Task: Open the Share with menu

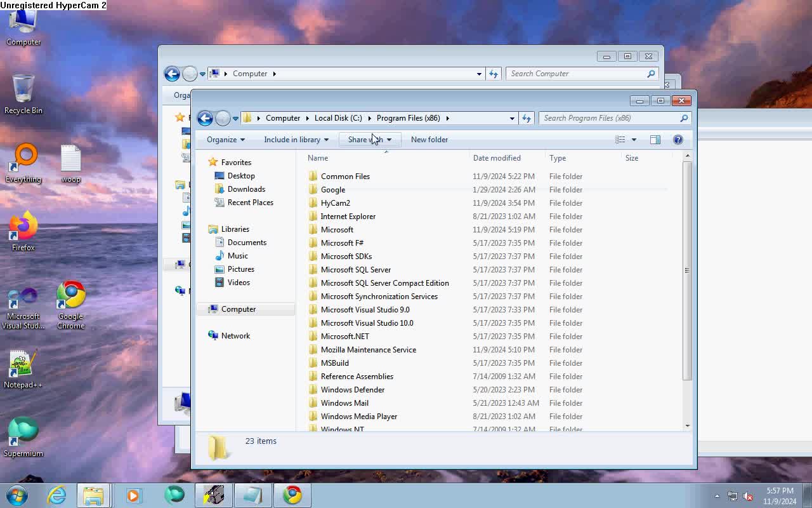Action: [x=370, y=140]
